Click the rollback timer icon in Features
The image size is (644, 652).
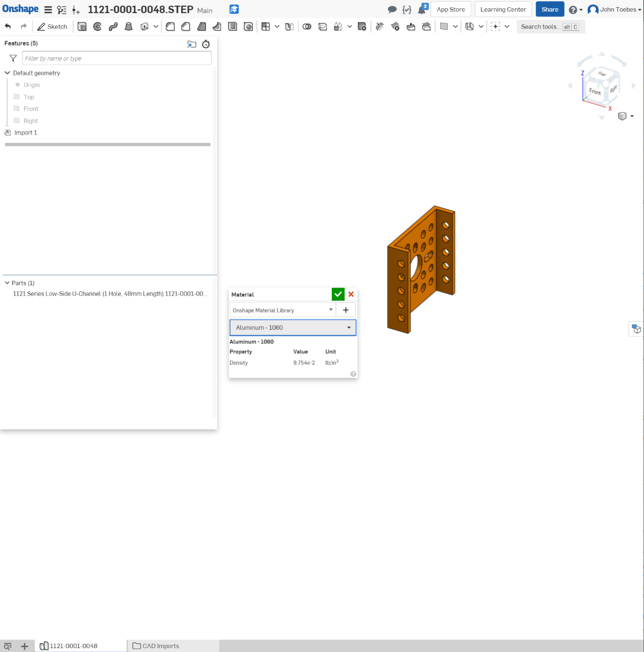point(206,44)
